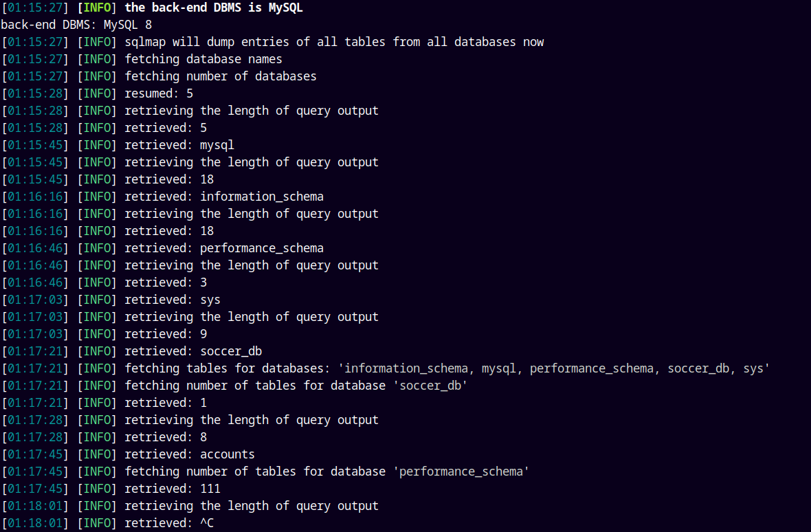Image resolution: width=811 pixels, height=532 pixels.
Task: Click the retrieved "information_schema" database name
Action: (262, 197)
